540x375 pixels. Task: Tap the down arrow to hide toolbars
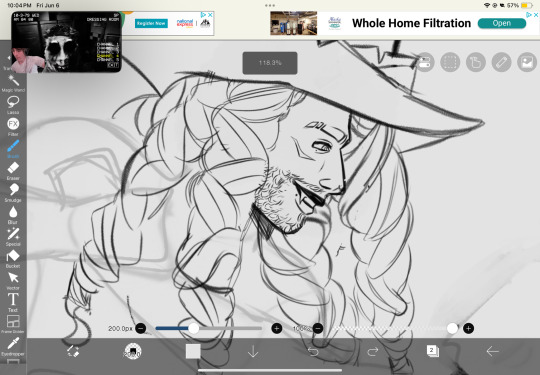253,352
